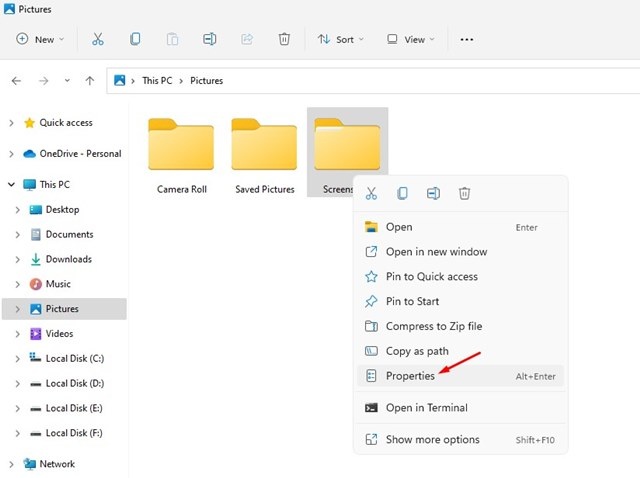640x478 pixels.
Task: Select the Camera Roll folder
Action: (x=181, y=155)
